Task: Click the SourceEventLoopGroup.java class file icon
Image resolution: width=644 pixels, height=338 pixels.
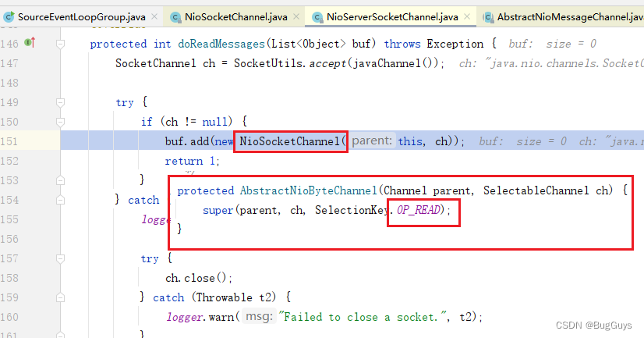Action: (x=9, y=17)
